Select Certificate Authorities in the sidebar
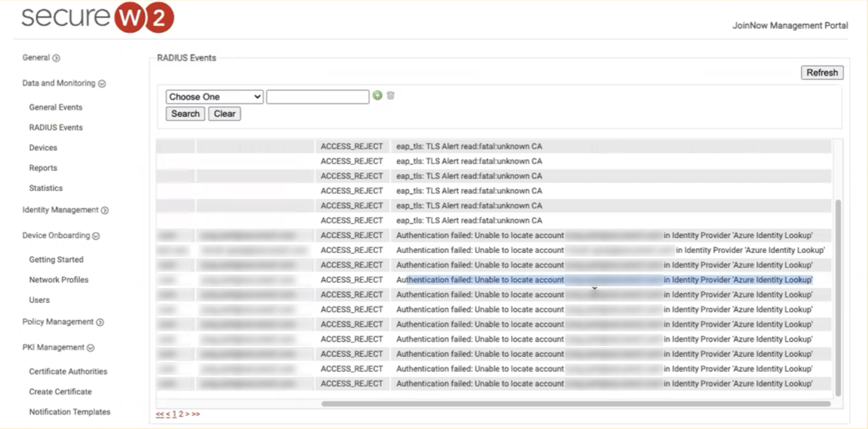This screenshot has width=868, height=429. (68, 371)
